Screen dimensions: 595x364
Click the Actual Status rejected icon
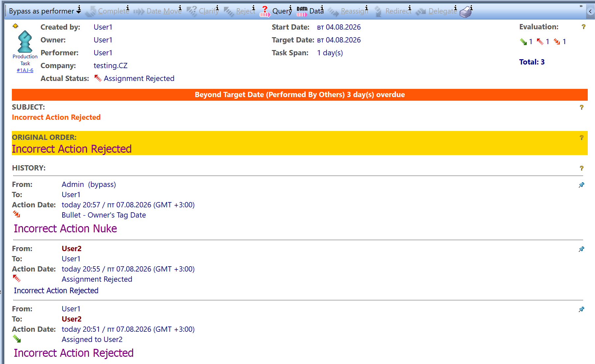pos(98,78)
